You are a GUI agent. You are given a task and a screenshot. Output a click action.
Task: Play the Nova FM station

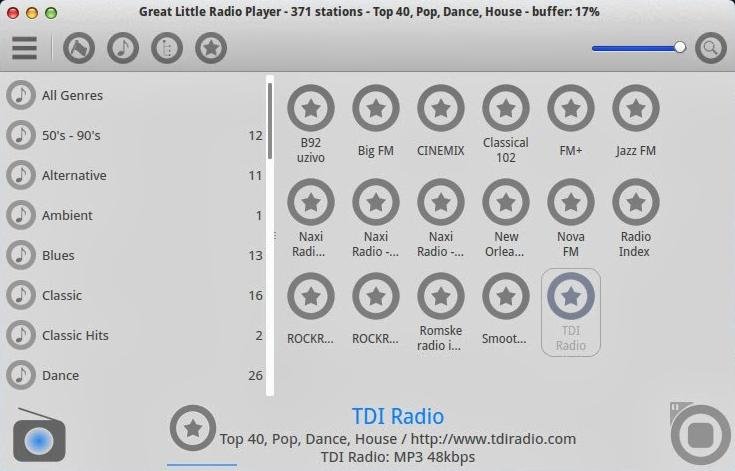point(571,218)
